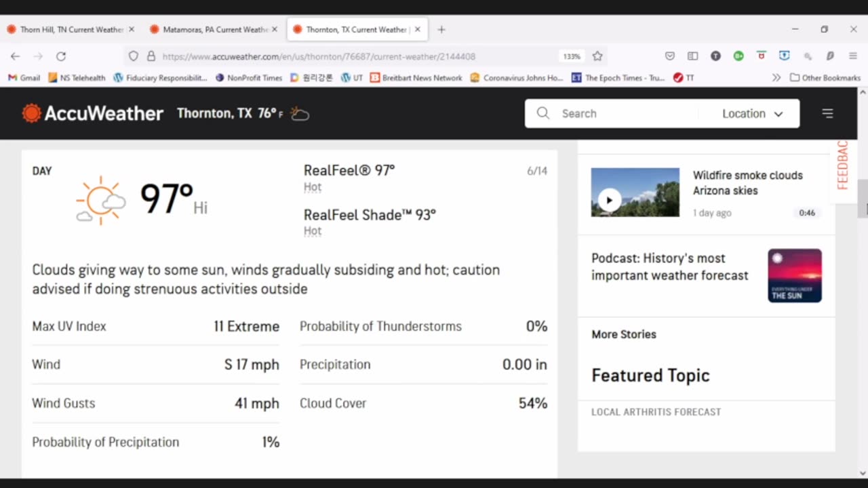This screenshot has height=488, width=868.
Task: Play the wildfire smoke video
Action: 608,200
